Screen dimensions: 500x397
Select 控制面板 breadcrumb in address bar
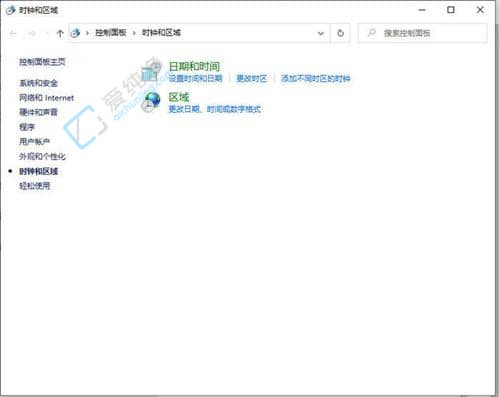tap(111, 33)
